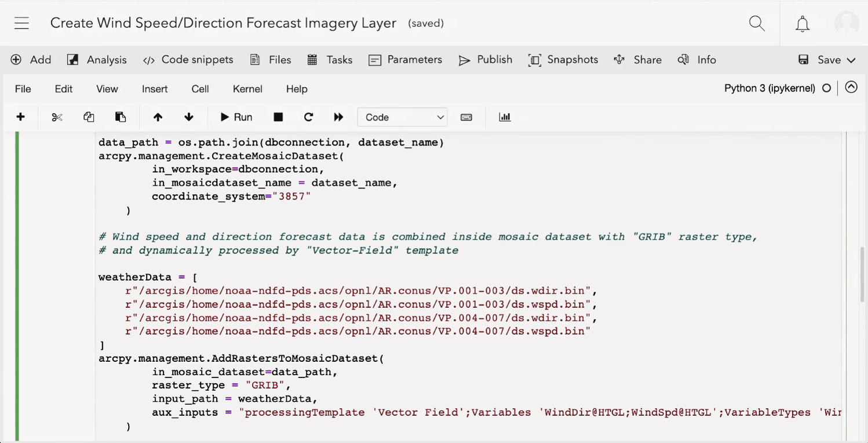Open the Code cell type dropdown

[x=402, y=117]
